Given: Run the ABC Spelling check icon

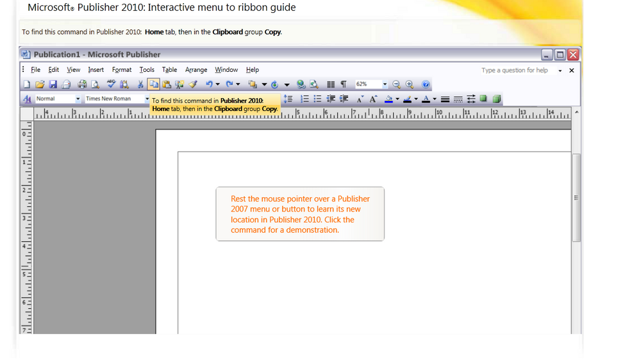Looking at the screenshot, I should click(x=111, y=85).
